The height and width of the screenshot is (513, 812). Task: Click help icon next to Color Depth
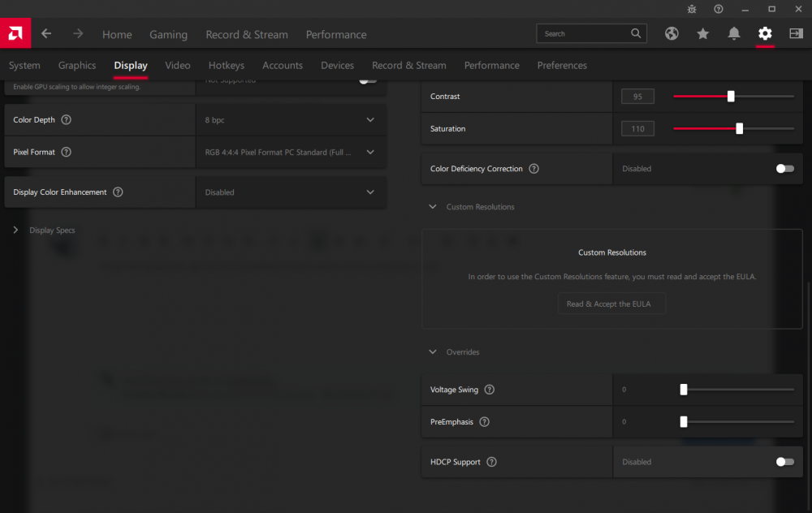67,120
